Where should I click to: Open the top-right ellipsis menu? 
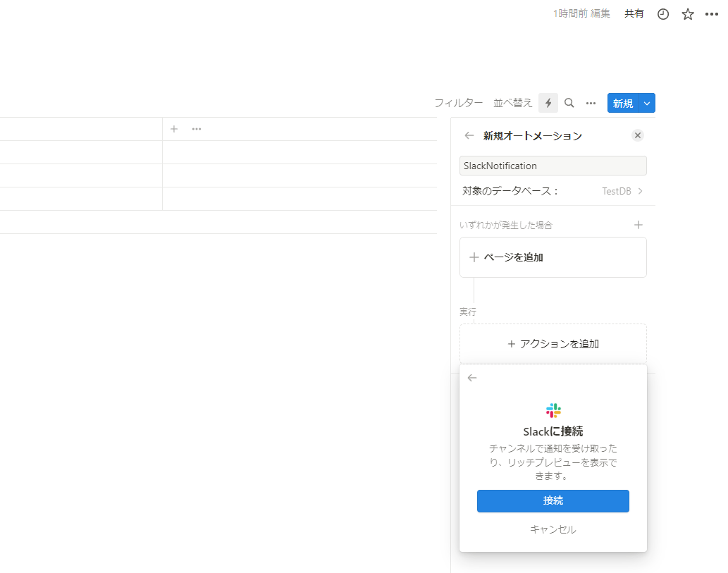[711, 13]
